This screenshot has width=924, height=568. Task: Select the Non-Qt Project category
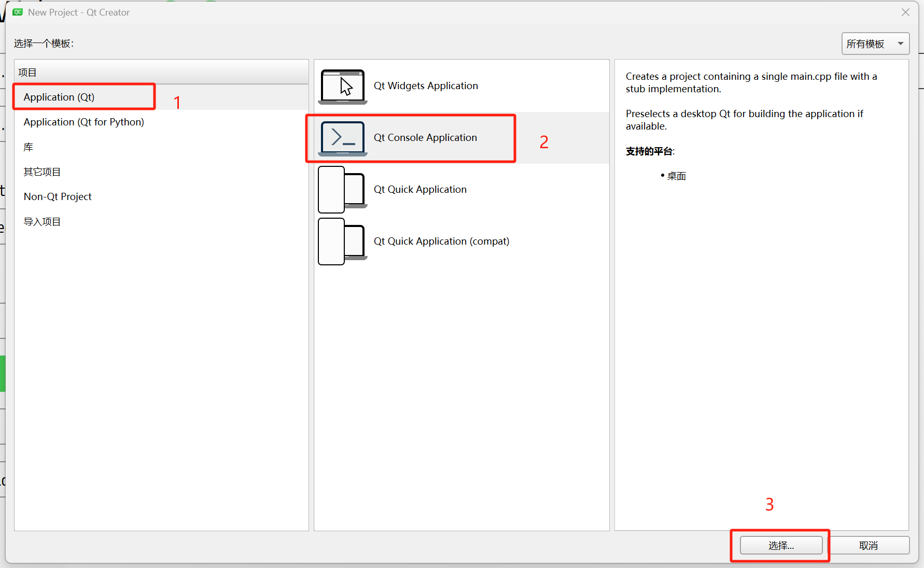[57, 196]
